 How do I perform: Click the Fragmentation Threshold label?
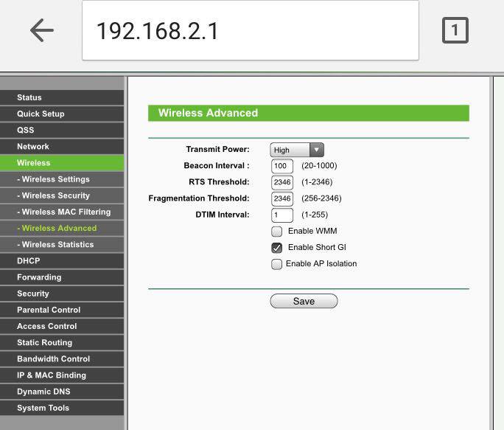(x=199, y=198)
